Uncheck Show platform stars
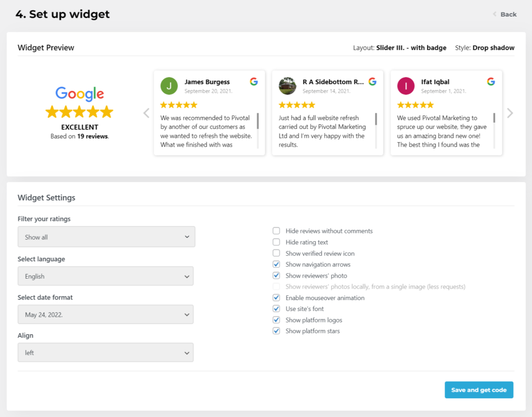The width and height of the screenshot is (532, 417). point(276,331)
